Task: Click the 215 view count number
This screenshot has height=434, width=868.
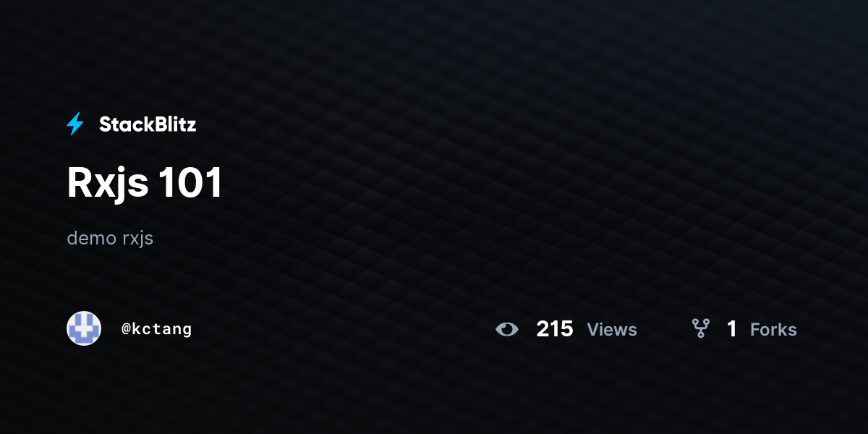Action: click(x=555, y=329)
